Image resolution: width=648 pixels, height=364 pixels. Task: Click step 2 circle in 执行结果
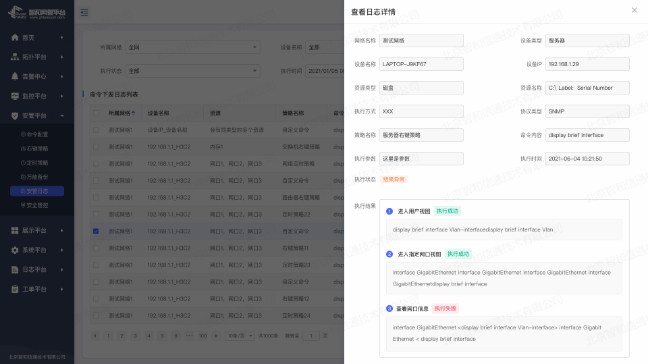(389, 254)
